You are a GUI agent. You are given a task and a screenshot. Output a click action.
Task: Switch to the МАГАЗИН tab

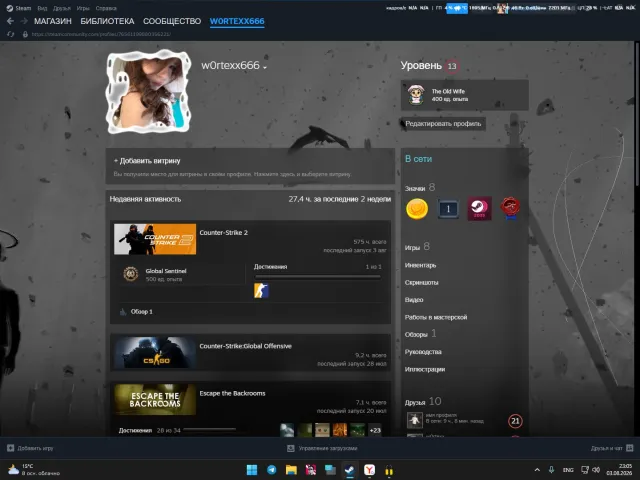click(x=53, y=21)
